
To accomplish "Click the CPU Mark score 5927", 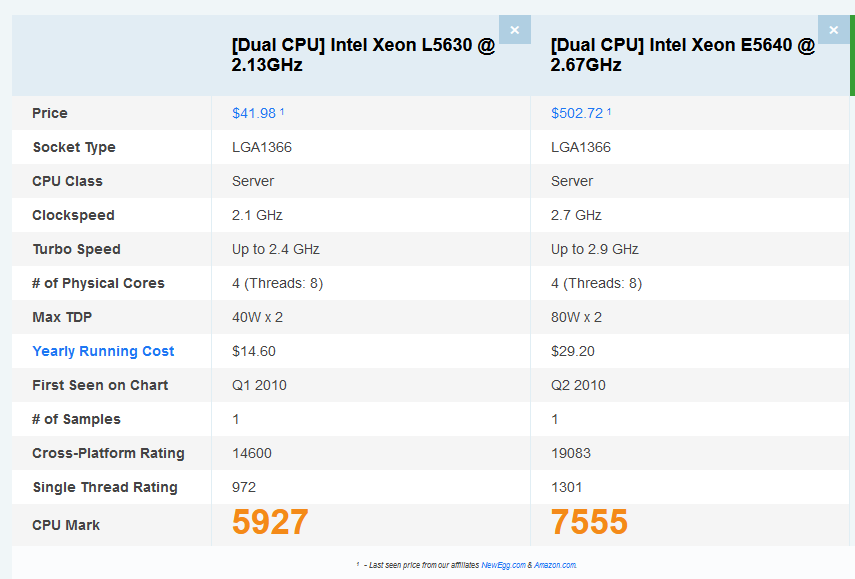I will (270, 522).
